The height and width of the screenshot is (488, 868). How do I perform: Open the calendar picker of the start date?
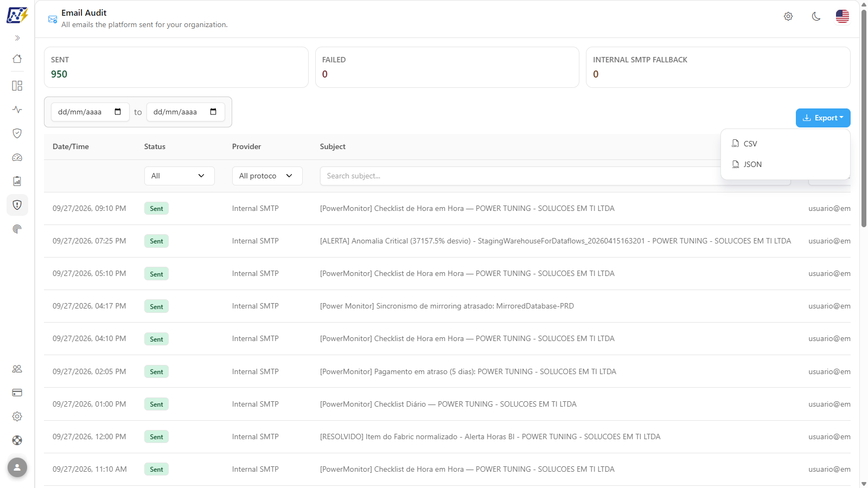pyautogui.click(x=118, y=112)
